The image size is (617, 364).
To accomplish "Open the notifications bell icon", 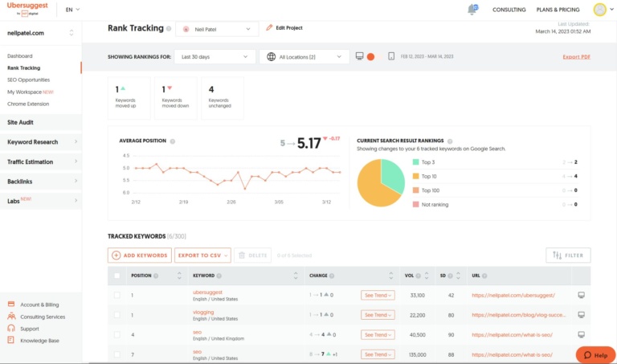I will coord(472,9).
